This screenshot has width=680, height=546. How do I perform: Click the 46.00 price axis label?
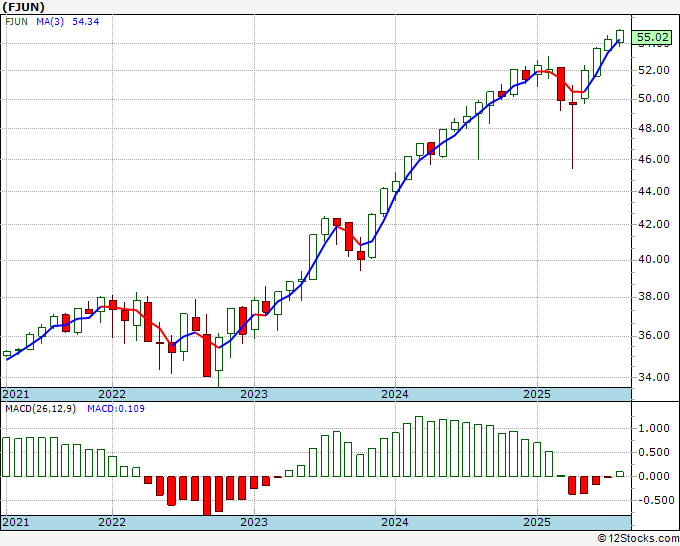pyautogui.click(x=654, y=159)
